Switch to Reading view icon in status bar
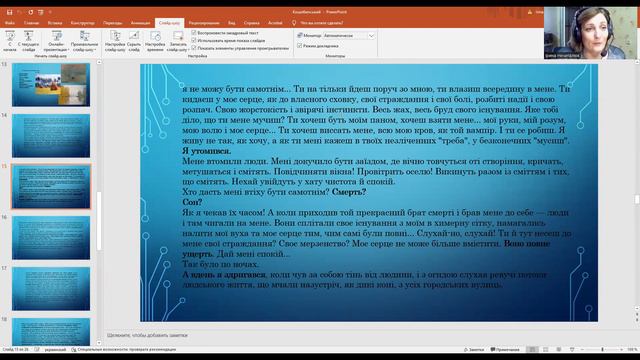 [x=559, y=349]
